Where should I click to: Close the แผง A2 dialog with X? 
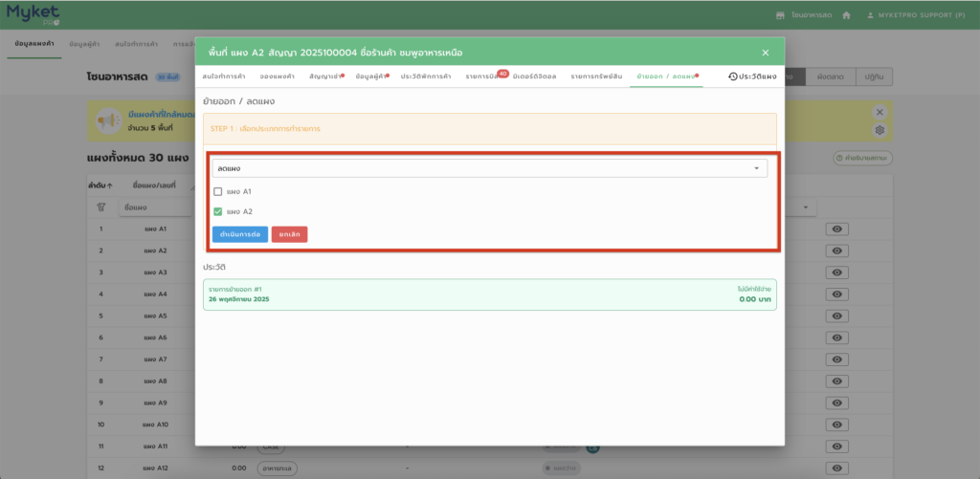pyautogui.click(x=765, y=53)
